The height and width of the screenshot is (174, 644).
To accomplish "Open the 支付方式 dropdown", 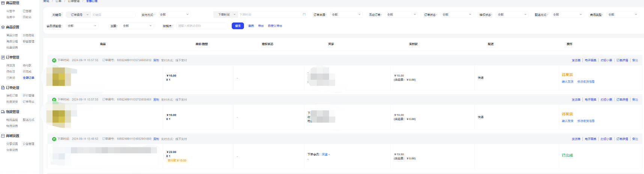I will [x=175, y=15].
